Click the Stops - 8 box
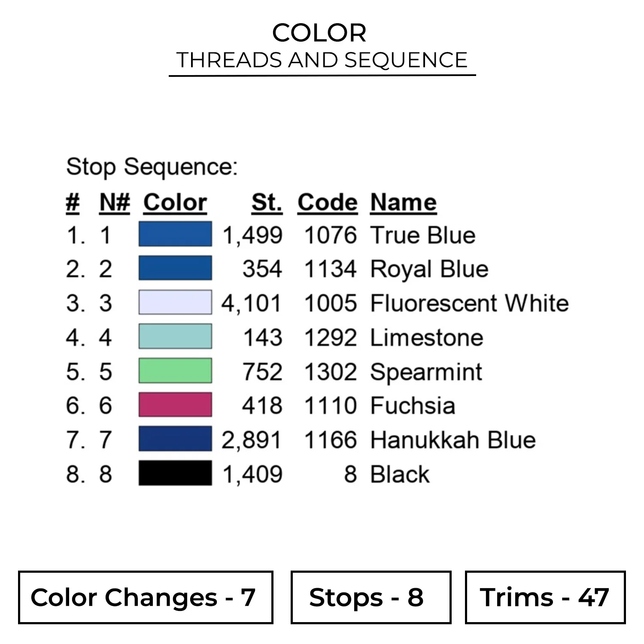Viewport: 644px width, 644px height. tap(371, 597)
